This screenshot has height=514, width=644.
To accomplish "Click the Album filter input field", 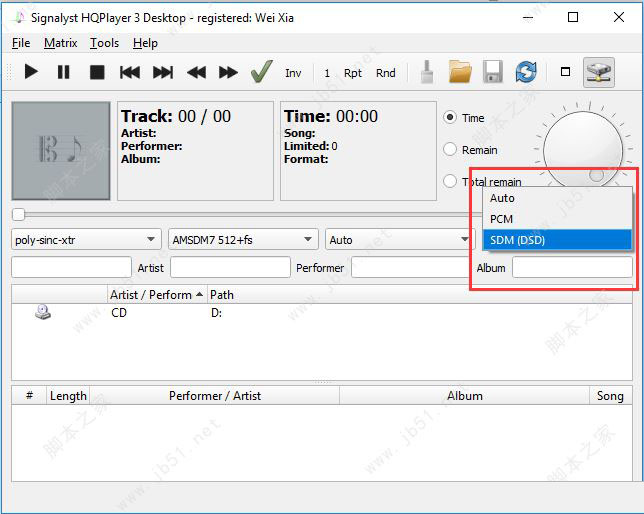I will pyautogui.click(x=572, y=267).
